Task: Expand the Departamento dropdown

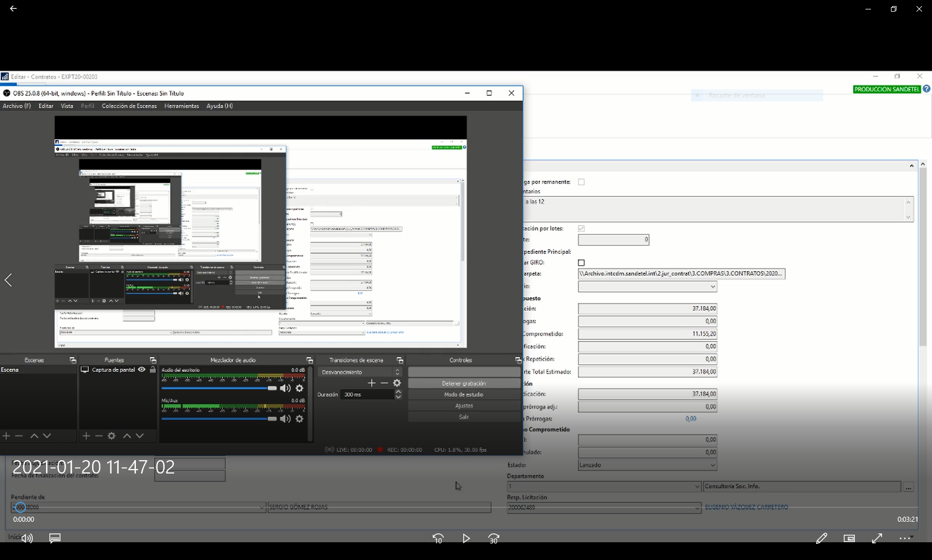Action: click(x=697, y=486)
